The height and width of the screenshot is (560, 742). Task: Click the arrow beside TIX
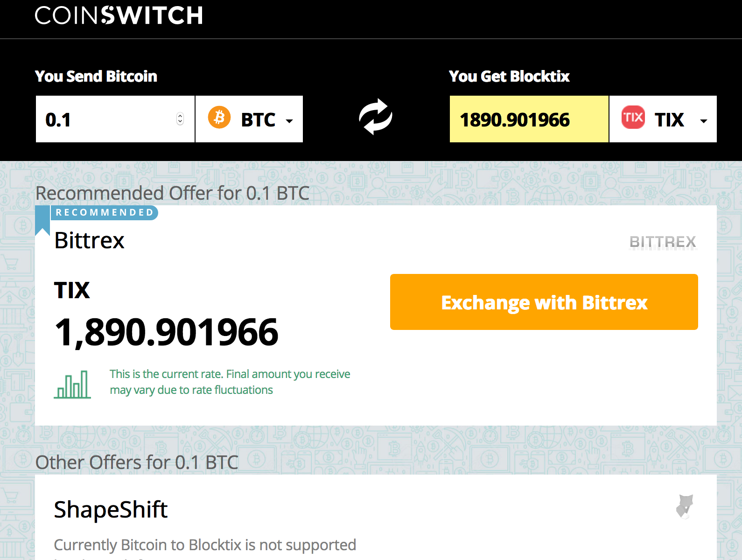click(703, 121)
